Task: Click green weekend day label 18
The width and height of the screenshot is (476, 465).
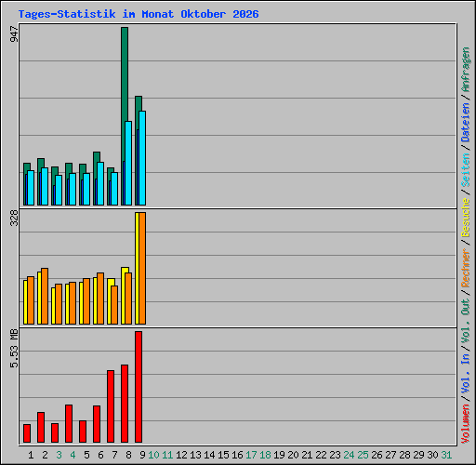Action: pyautogui.click(x=265, y=455)
